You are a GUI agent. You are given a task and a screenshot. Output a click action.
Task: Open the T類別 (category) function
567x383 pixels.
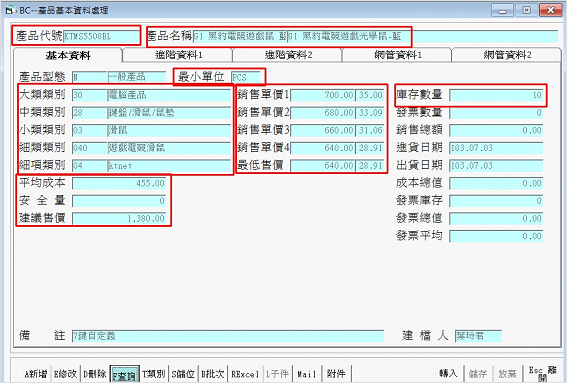click(154, 374)
